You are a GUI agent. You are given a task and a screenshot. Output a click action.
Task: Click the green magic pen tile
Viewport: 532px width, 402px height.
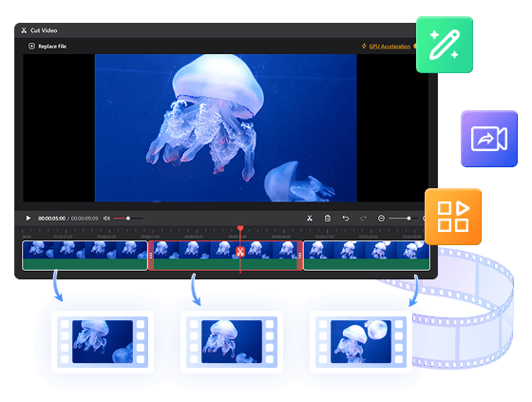(x=445, y=45)
